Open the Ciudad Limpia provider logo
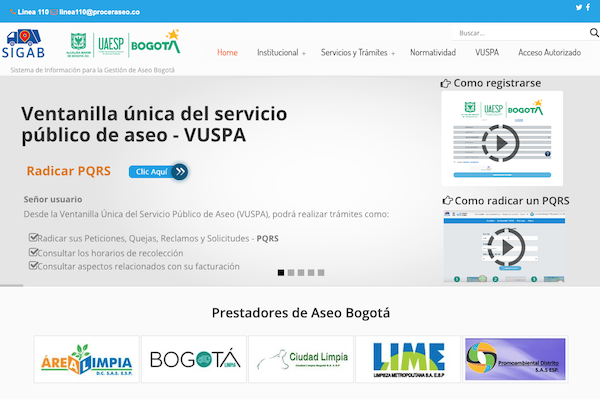This screenshot has height=400, width=600. 301,359
